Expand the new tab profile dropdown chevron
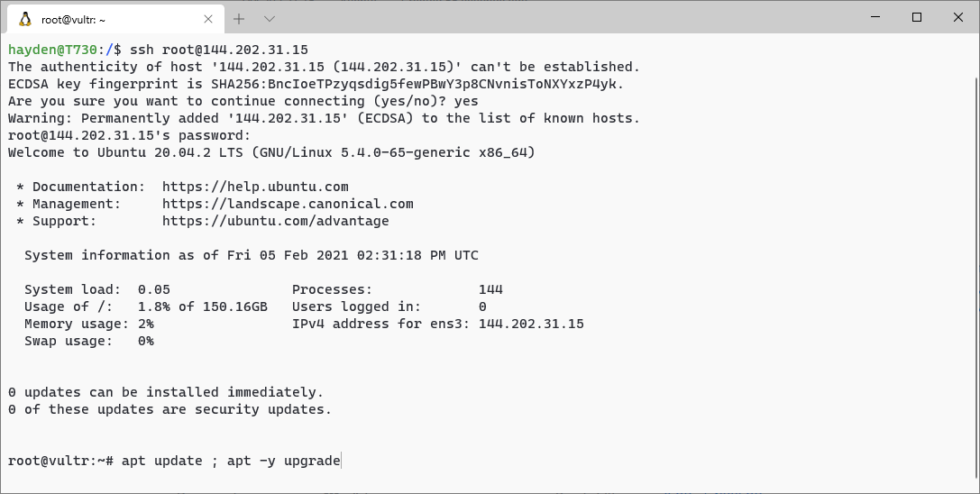The image size is (980, 494). pos(270,20)
